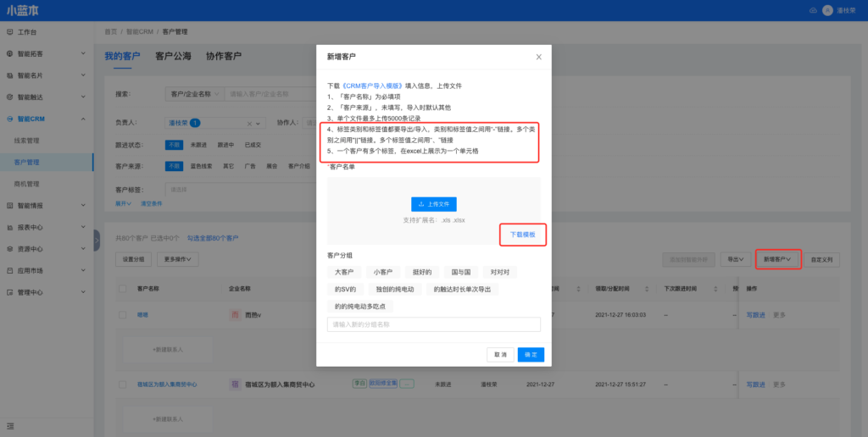Click the 上传文件 upload button
The height and width of the screenshot is (437, 868).
pos(433,204)
